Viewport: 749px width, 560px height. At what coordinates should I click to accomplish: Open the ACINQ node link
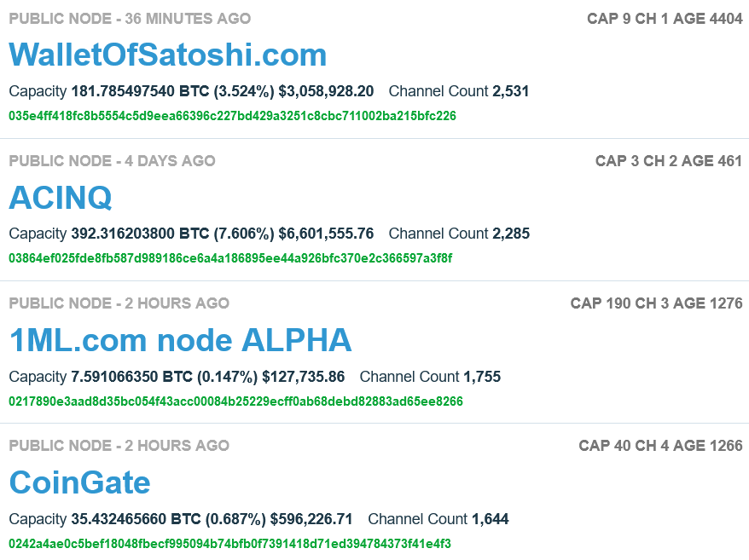[x=61, y=198]
